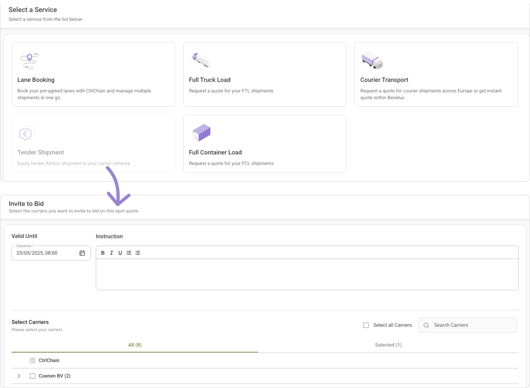This screenshot has width=530, height=388.
Task: Click the Lane Booking route pin icon
Action: (29, 61)
